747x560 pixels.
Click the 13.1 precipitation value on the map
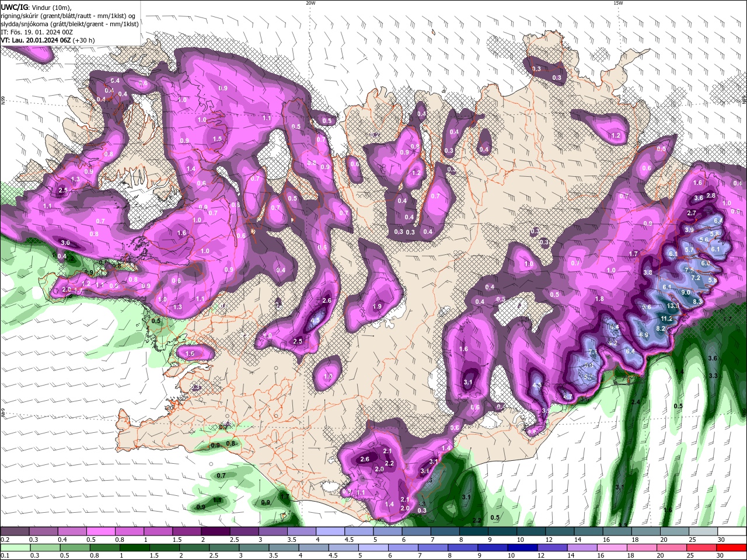pyautogui.click(x=673, y=306)
